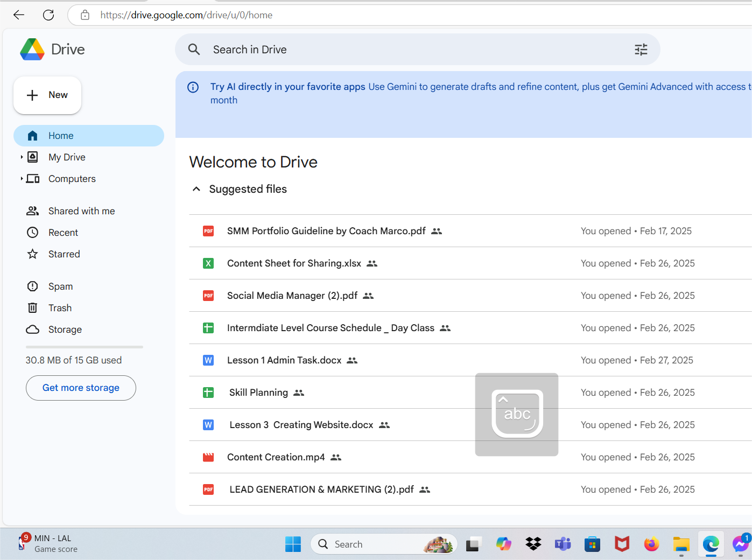
Task: Open My Drive from the sidebar
Action: pyautogui.click(x=67, y=157)
